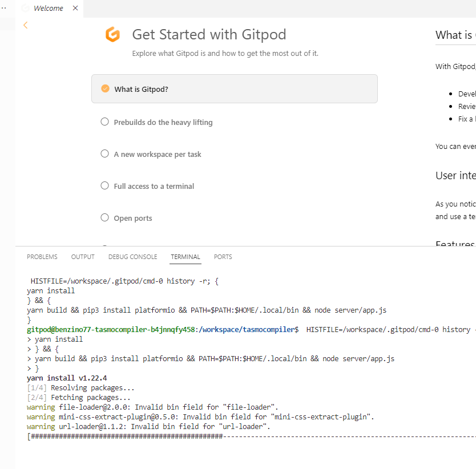This screenshot has height=469, width=476.
Task: Select the Welcome editor tab
Action: coord(48,9)
